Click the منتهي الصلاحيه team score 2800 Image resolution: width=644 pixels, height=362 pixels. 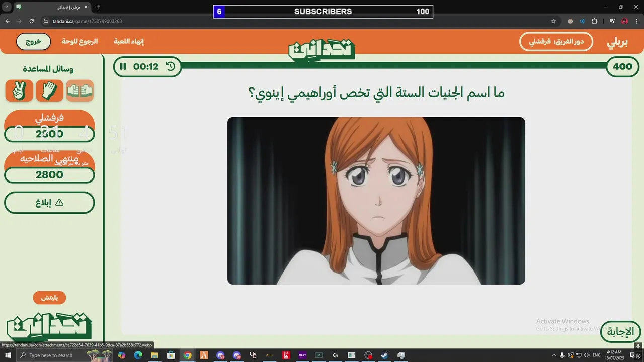[49, 175]
